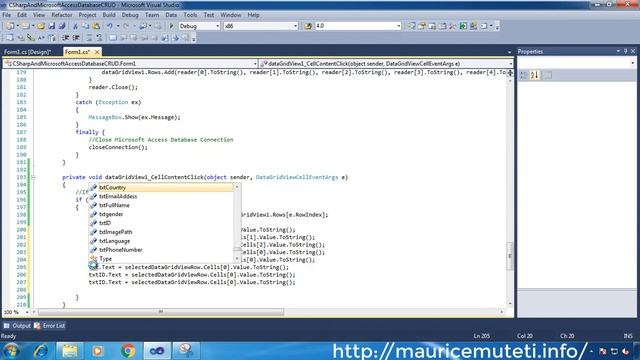Select txtImagePath in IntelliSense list
Image resolution: width=640 pixels, height=360 pixels.
tap(161, 232)
